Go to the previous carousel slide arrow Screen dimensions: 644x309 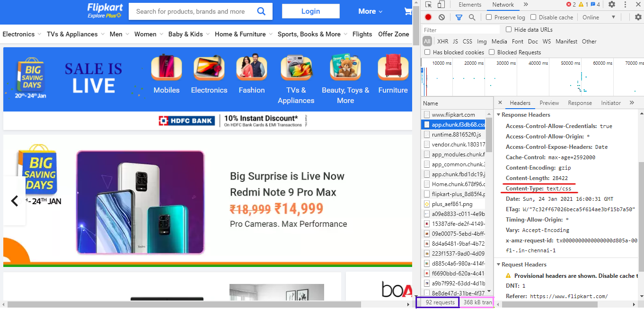(x=14, y=201)
